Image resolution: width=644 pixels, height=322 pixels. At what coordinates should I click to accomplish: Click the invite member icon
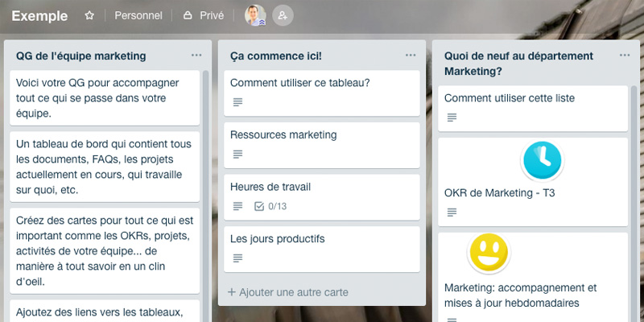coord(283,15)
